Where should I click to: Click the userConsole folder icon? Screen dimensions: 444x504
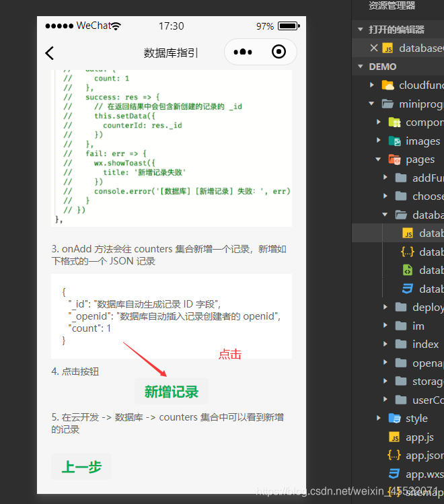pyautogui.click(x=401, y=400)
